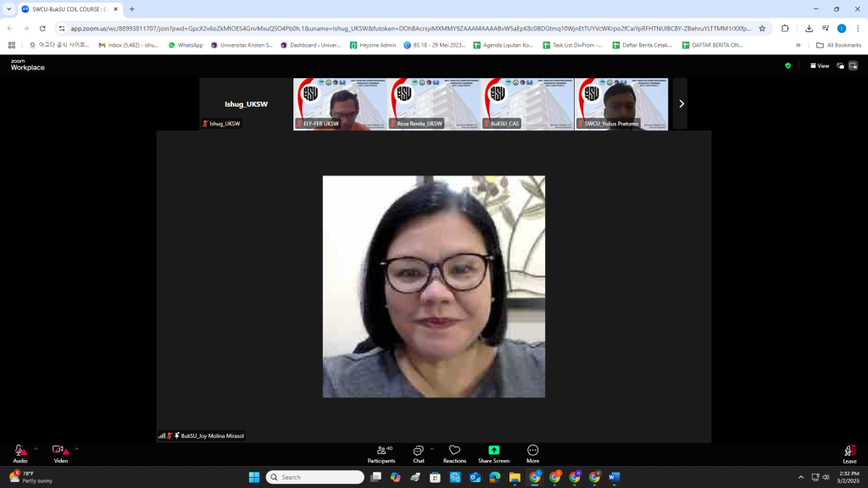This screenshot has height=488, width=868.
Task: Open All Bookmarks folder
Action: pyautogui.click(x=837, y=45)
